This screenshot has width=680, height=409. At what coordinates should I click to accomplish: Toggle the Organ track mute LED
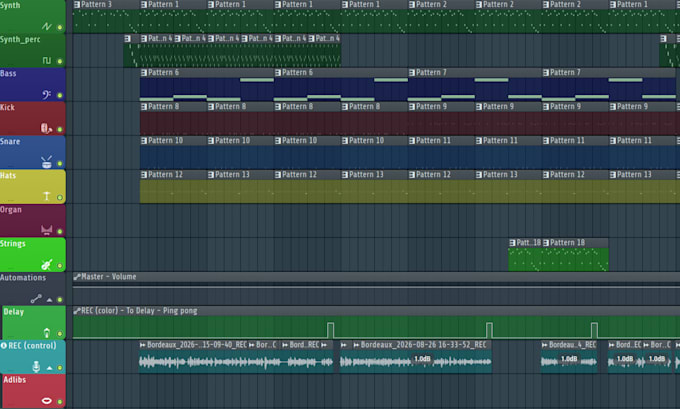(60, 232)
